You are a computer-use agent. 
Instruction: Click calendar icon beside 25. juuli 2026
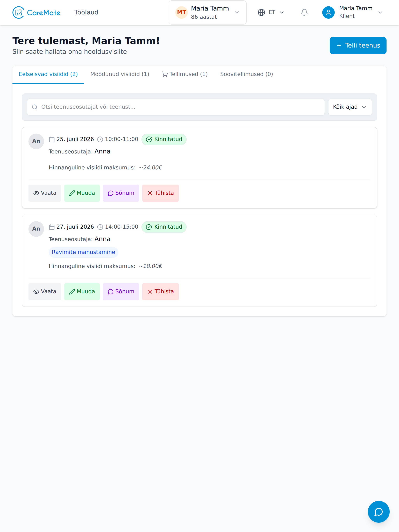pyautogui.click(x=52, y=139)
